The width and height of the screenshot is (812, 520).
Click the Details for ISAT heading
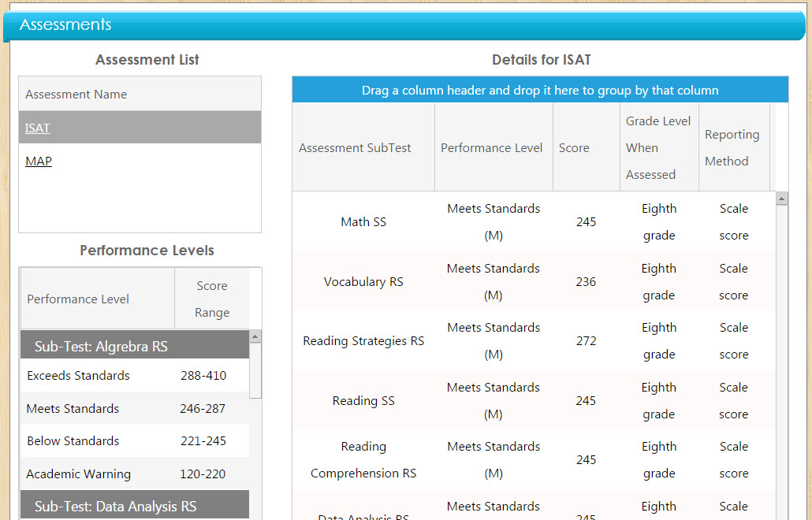point(541,60)
